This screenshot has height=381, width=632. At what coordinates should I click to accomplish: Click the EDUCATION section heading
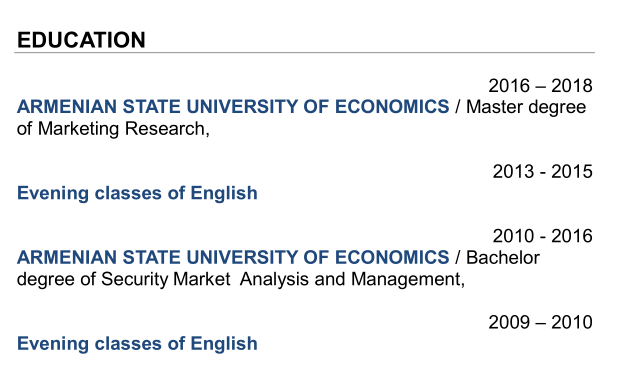point(81,40)
